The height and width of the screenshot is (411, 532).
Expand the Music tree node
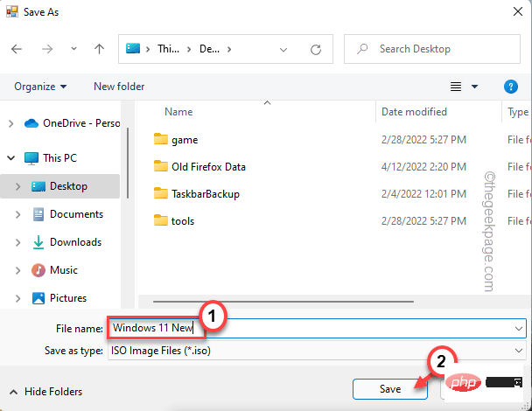coord(18,270)
